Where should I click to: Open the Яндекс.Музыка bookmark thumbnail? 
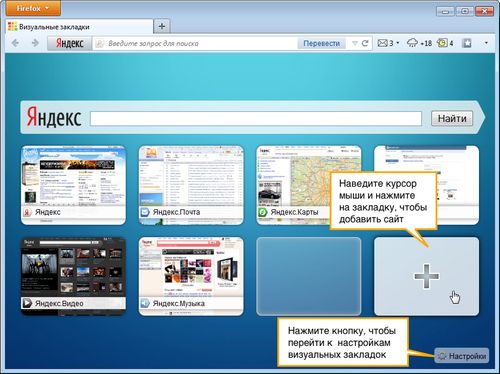pos(191,276)
